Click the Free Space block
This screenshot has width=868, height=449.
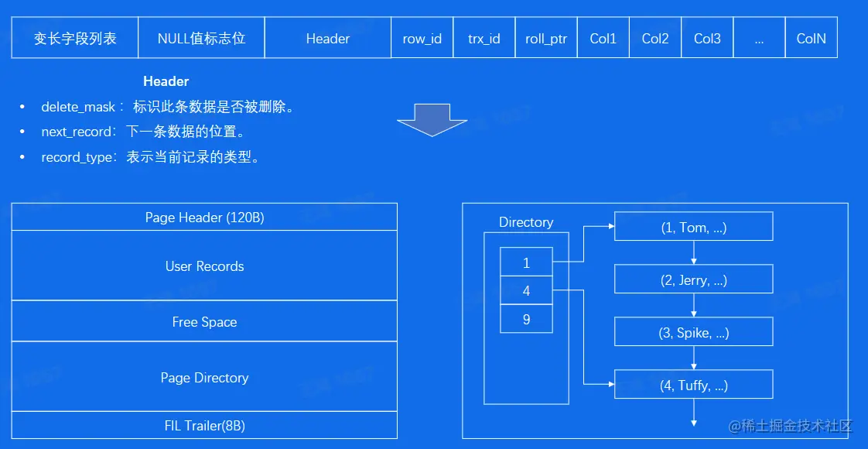[x=204, y=321]
